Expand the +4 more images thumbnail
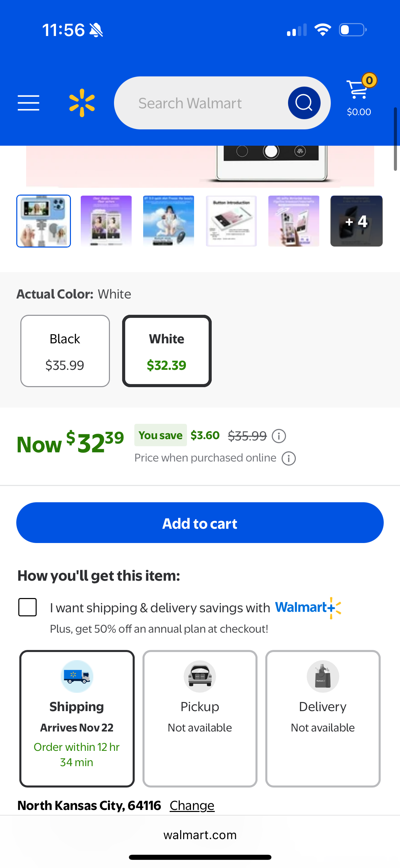 point(356,221)
